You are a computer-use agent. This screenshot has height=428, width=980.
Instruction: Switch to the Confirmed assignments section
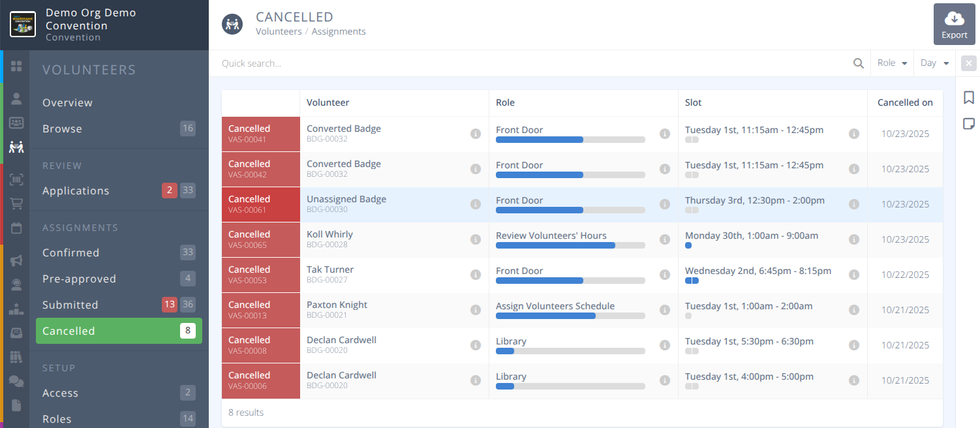point(70,252)
